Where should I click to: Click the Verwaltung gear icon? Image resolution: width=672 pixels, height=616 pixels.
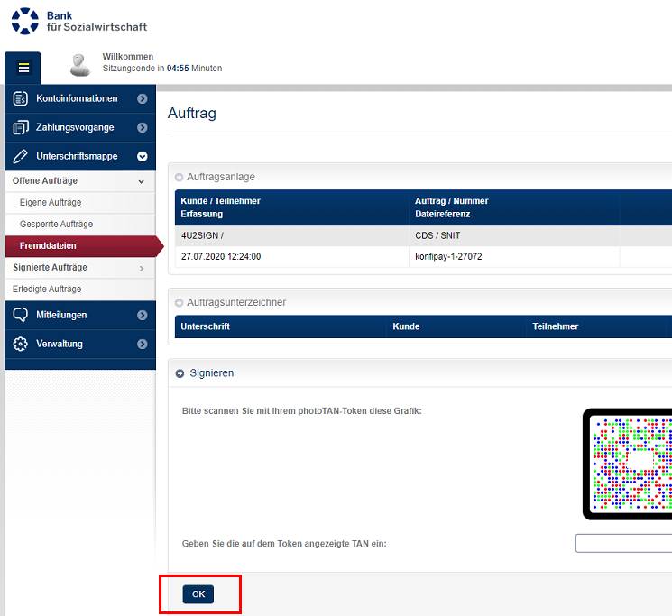coord(20,344)
